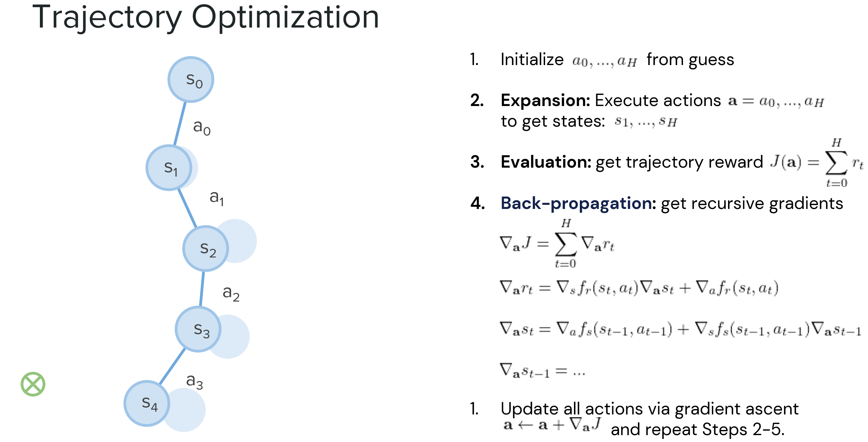The image size is (868, 442).
Task: Select the s1 state node
Action: (169, 168)
